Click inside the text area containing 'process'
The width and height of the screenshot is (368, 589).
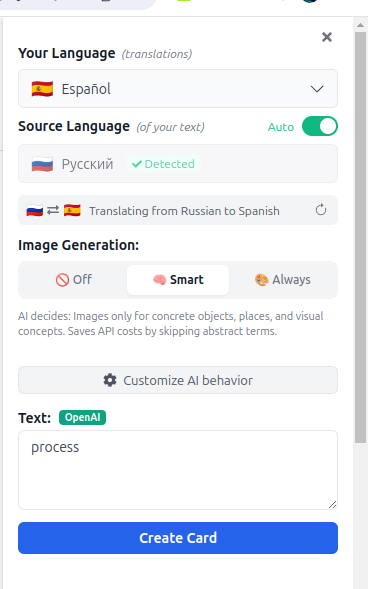click(x=178, y=470)
